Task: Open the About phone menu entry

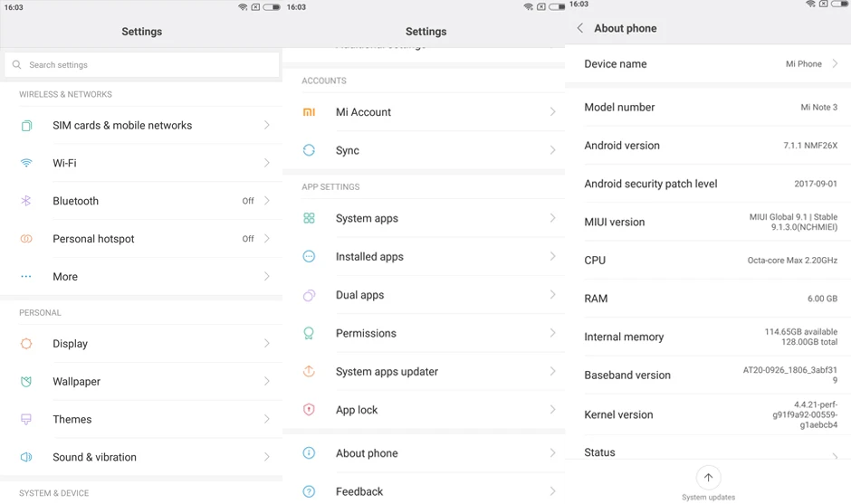Action: [424, 453]
